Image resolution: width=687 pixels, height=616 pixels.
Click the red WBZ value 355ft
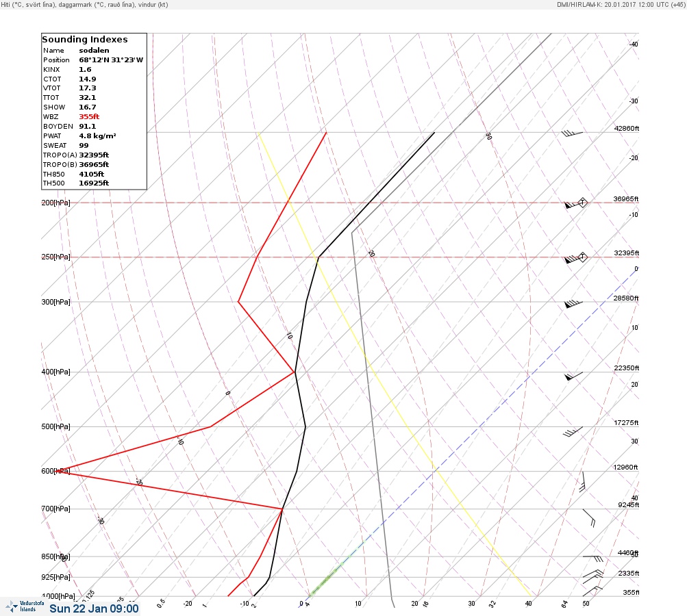tap(89, 117)
